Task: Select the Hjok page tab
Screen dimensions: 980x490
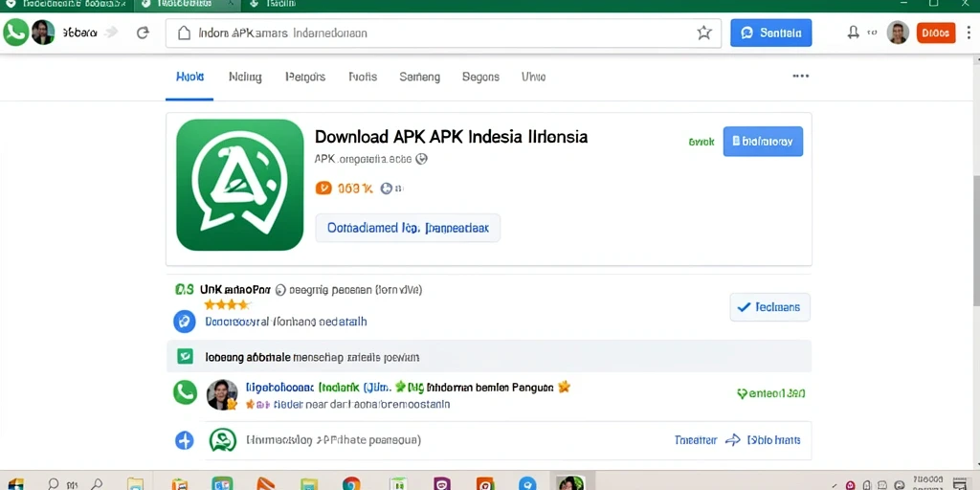Action: click(x=189, y=77)
